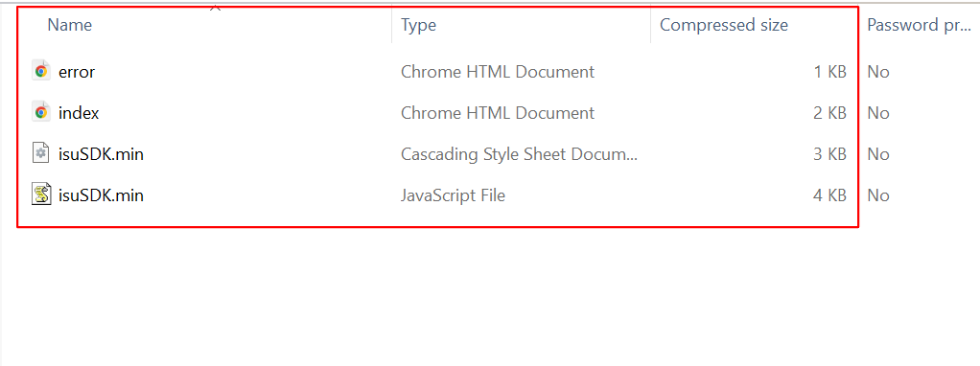
Task: Click the Chrome icon next to index
Action: click(40, 112)
